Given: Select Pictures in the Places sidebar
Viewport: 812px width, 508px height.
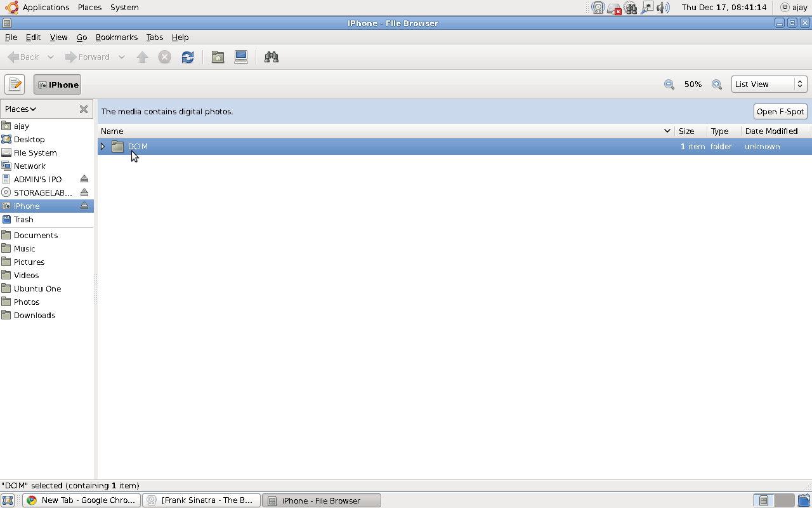Looking at the screenshot, I should coord(29,262).
